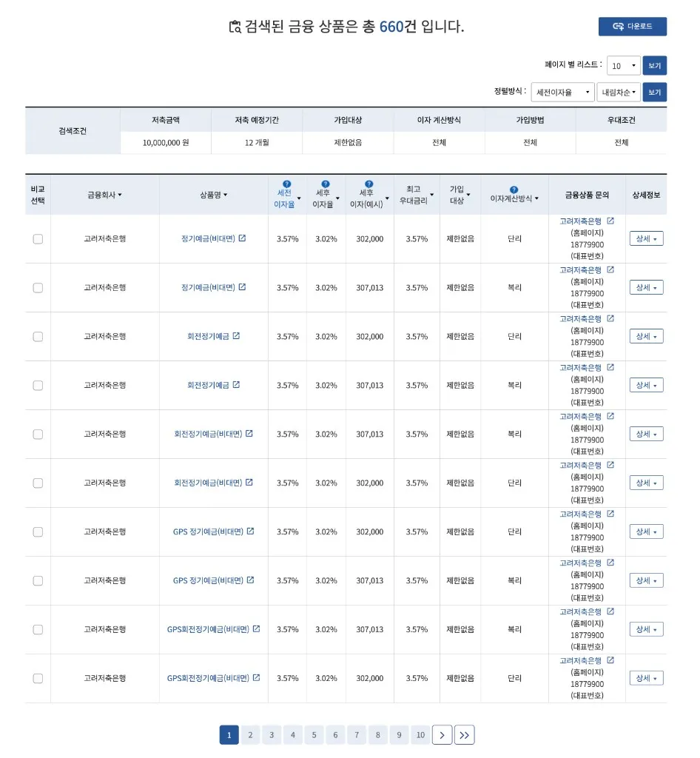Click homepage link icon in GPS 정기예금(비대면) 단리 inquiry cell
Viewport: 700px width, 758px height.
610,514
